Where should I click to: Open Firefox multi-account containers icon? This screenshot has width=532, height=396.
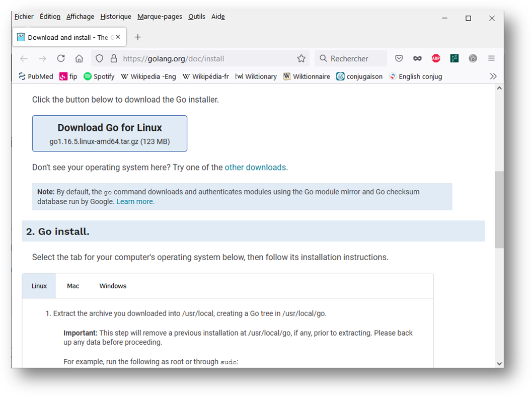point(418,58)
